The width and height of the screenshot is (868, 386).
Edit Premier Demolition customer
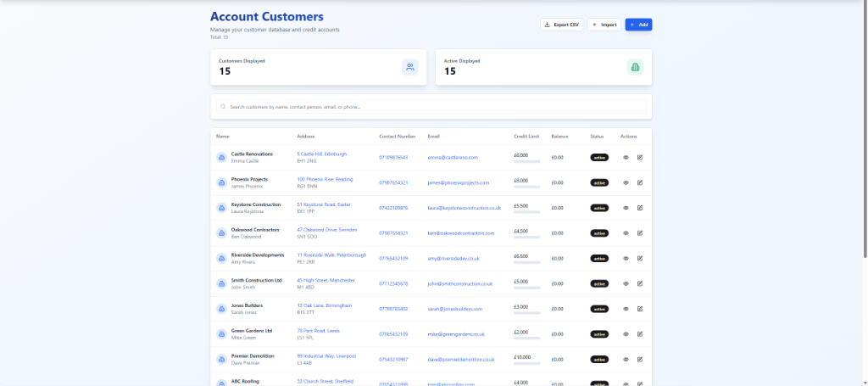(640, 360)
